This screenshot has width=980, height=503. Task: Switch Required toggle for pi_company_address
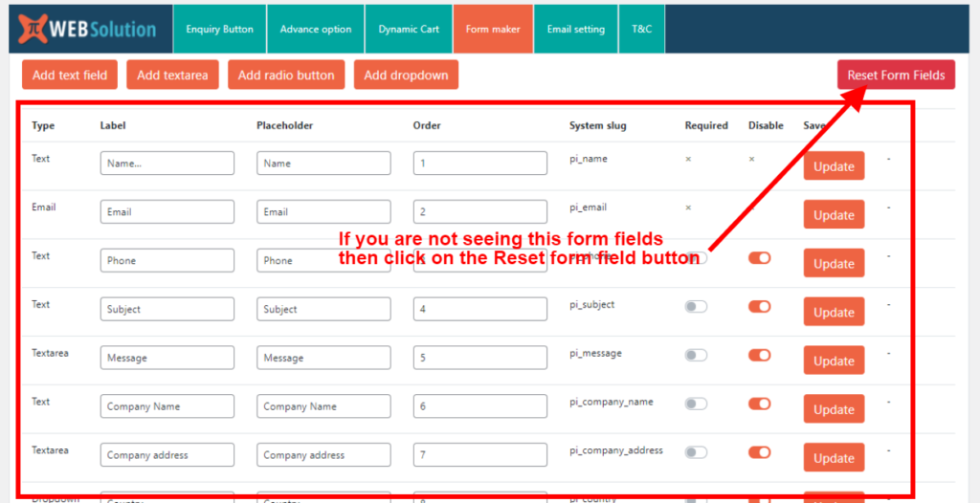[696, 452]
